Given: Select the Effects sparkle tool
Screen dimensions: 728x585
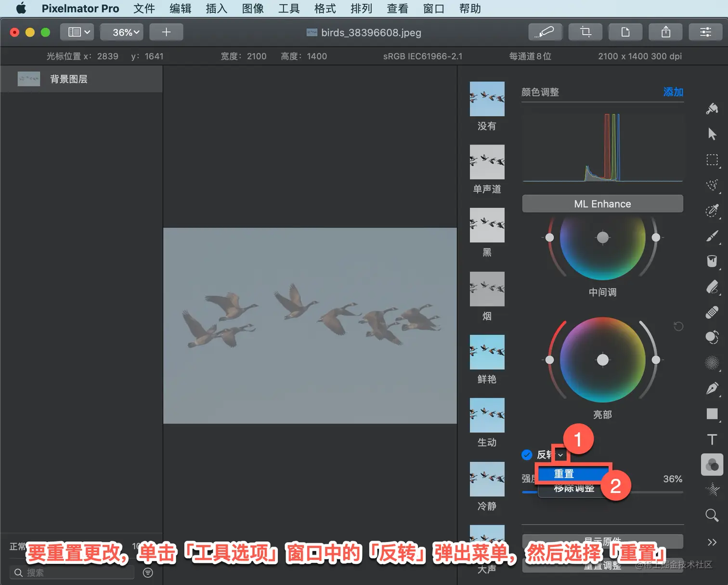Looking at the screenshot, I should tap(712, 490).
